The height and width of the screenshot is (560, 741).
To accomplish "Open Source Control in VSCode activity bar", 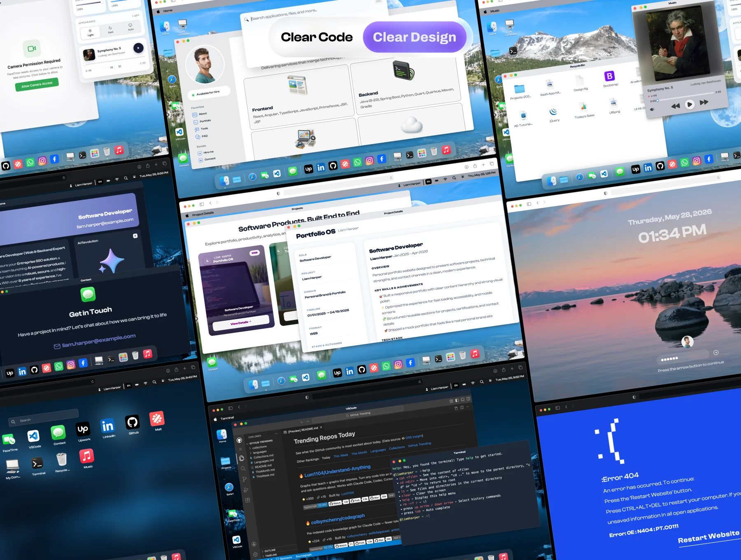I will [245, 479].
